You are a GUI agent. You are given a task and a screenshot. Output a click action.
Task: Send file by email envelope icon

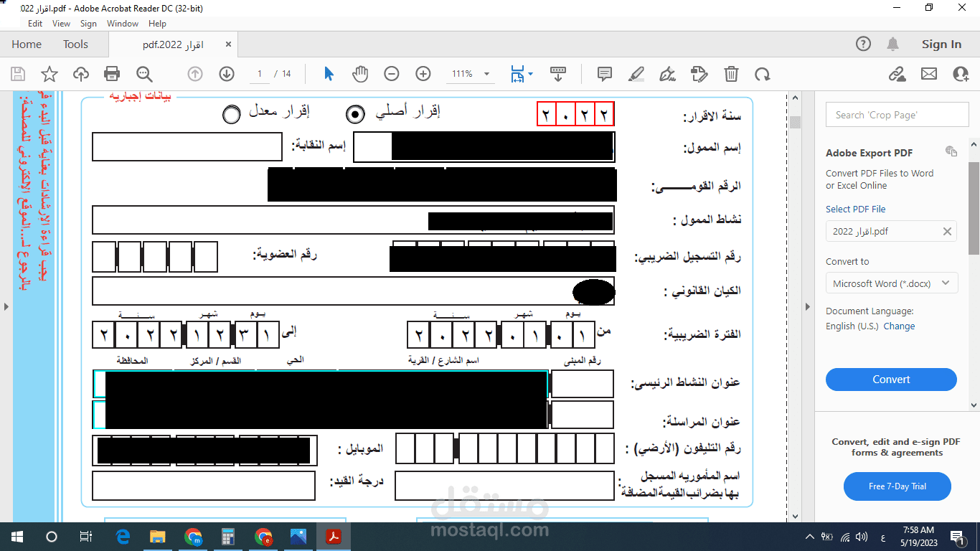click(x=929, y=74)
